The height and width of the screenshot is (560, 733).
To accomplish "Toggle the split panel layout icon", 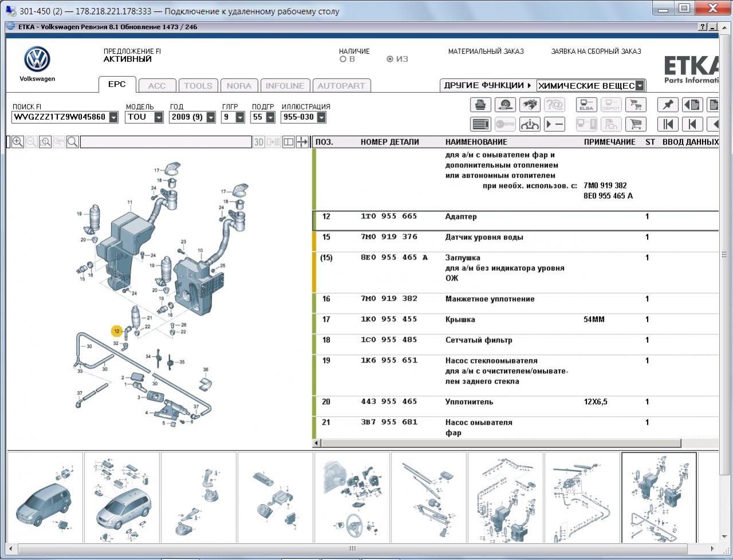I will [289, 142].
